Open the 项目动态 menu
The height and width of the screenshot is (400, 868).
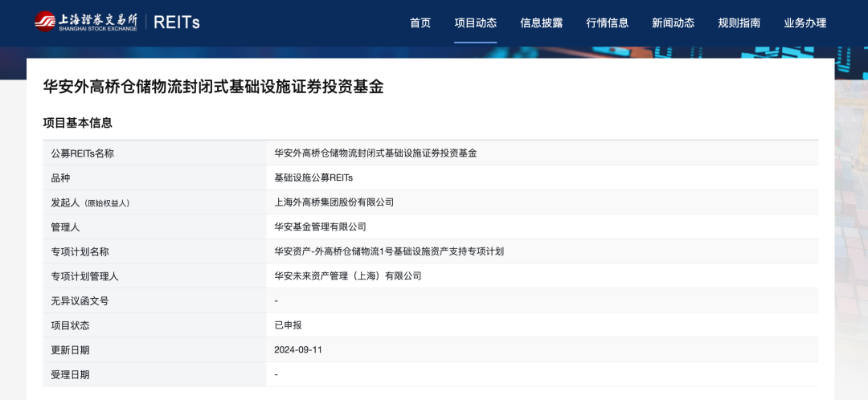pyautogui.click(x=475, y=22)
